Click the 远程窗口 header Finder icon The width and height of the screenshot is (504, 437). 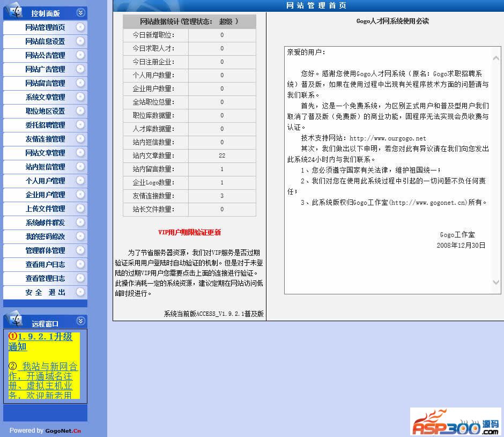click(x=14, y=319)
